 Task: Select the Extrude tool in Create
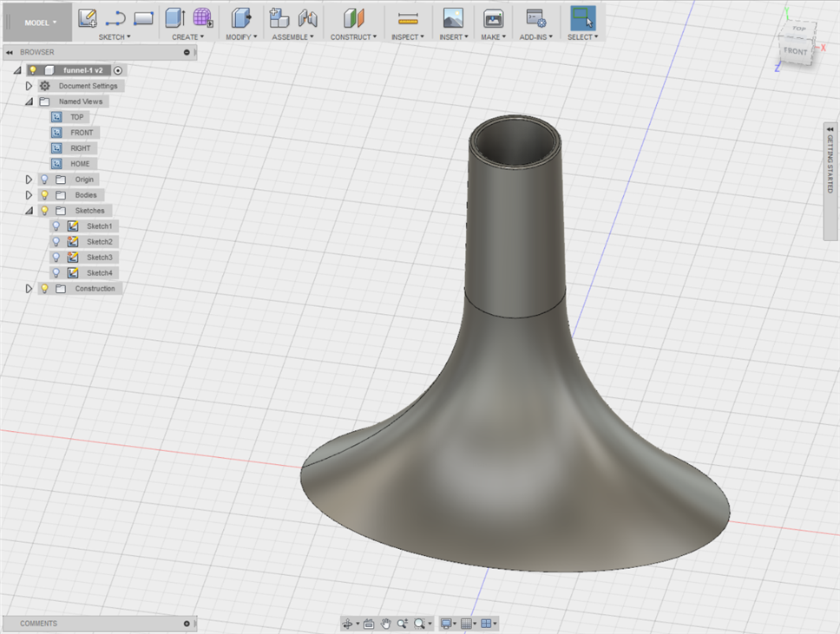point(174,17)
